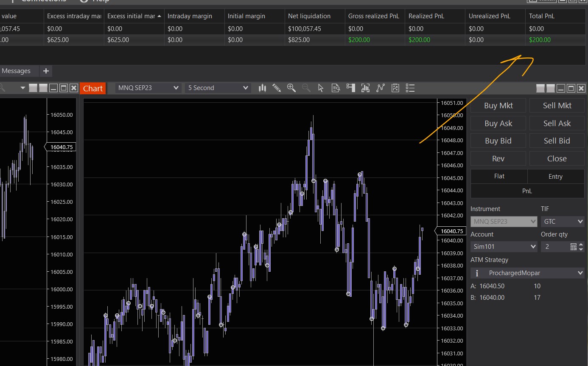This screenshot has height=366, width=588.
Task: Open the strategies icon in chart toolbar
Action: [380, 88]
